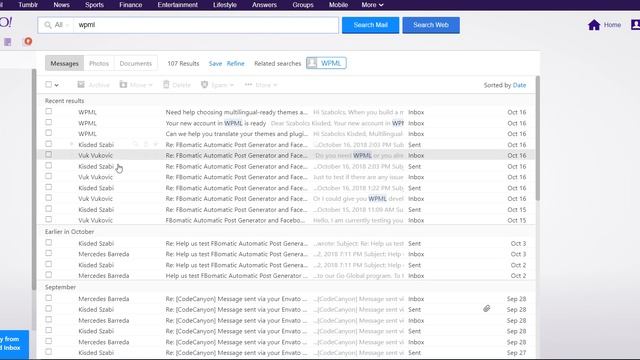This screenshot has width=640, height=360.
Task: Click the left folder pane scrollbar
Action: click(34, 180)
